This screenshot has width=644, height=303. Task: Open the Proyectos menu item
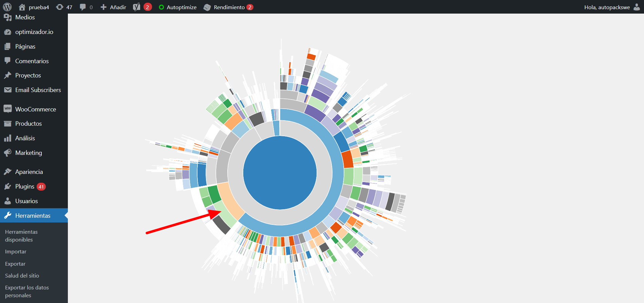[28, 75]
